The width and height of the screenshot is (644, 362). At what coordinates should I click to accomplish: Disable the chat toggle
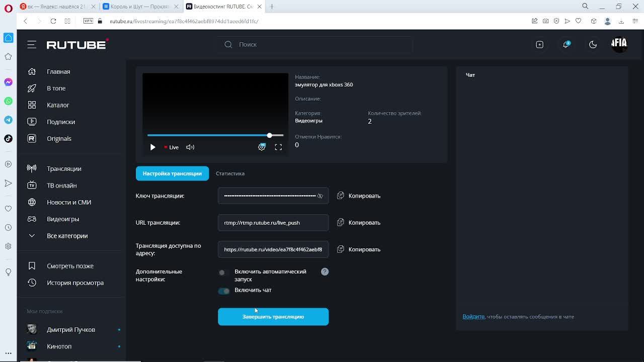[224, 291]
